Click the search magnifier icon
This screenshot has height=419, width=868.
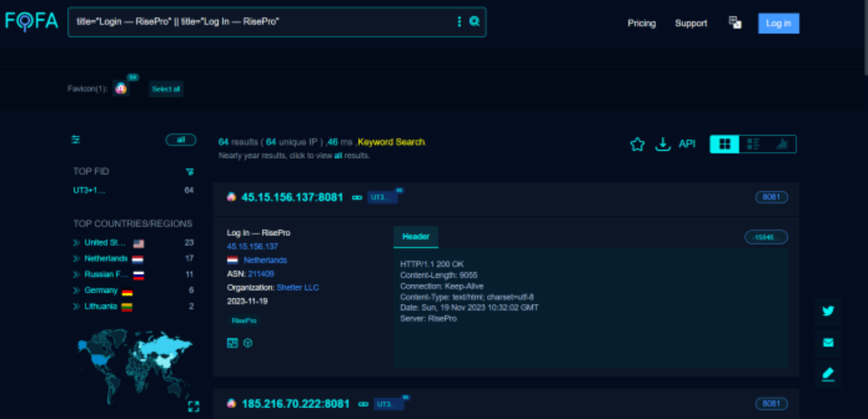point(475,22)
